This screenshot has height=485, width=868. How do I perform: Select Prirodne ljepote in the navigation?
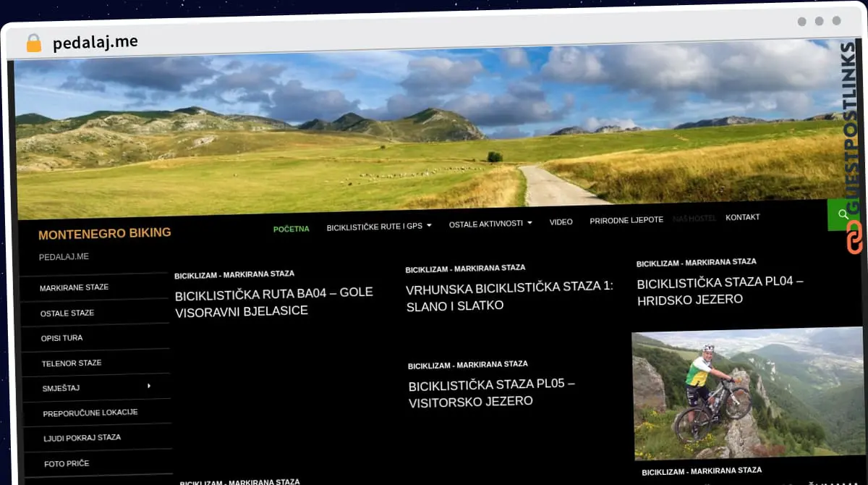[626, 220]
